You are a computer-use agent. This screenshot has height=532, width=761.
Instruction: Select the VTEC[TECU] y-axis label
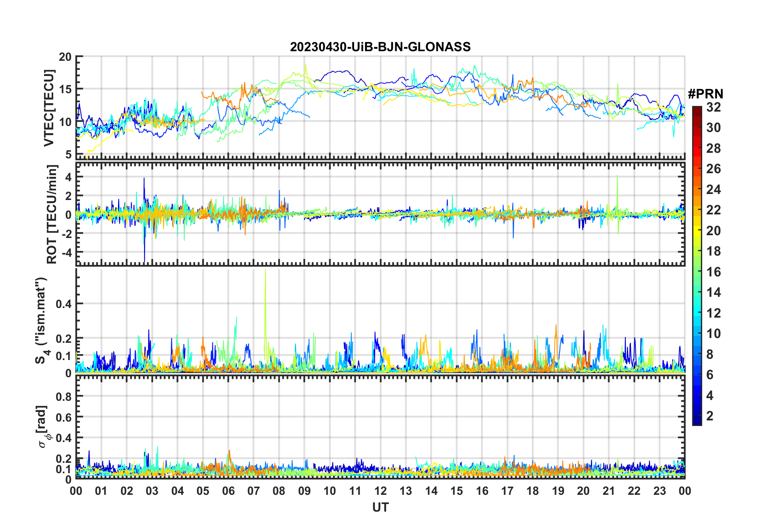(49, 108)
